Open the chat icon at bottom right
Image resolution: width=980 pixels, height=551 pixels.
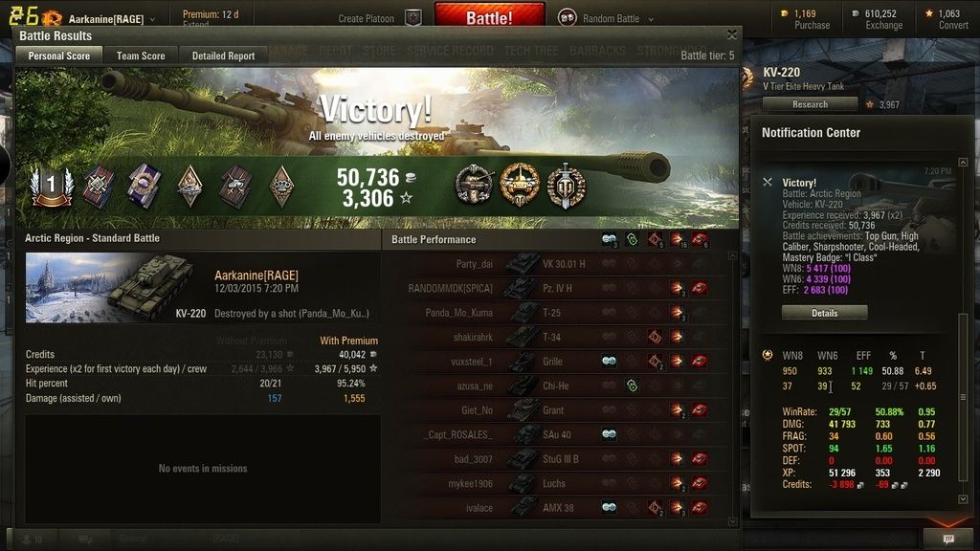(948, 539)
